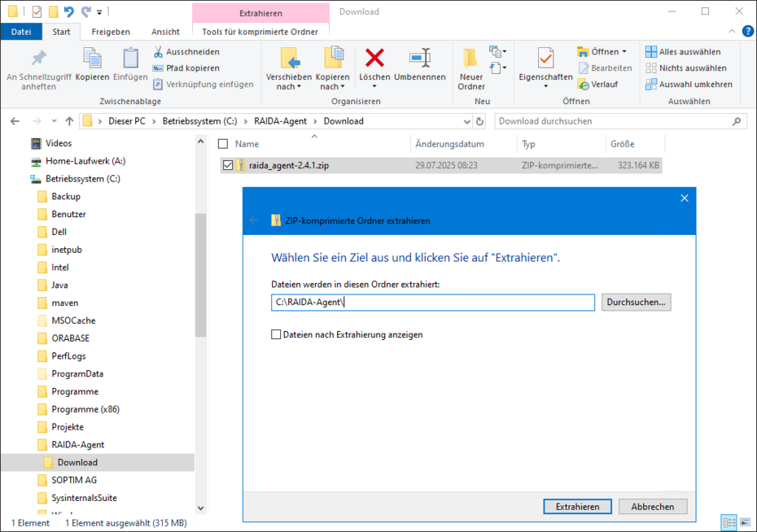Click the extraction destination path field
The height and width of the screenshot is (532, 757).
tap(432, 303)
